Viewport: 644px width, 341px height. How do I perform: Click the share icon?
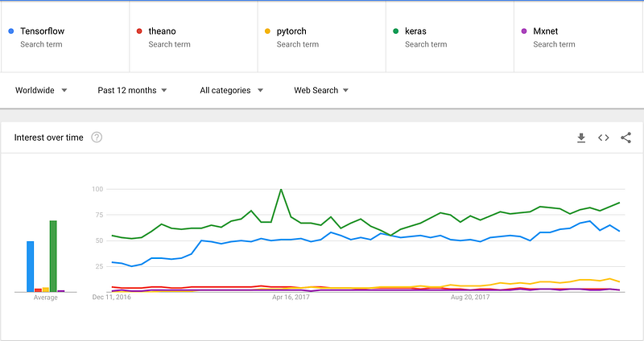click(x=625, y=138)
